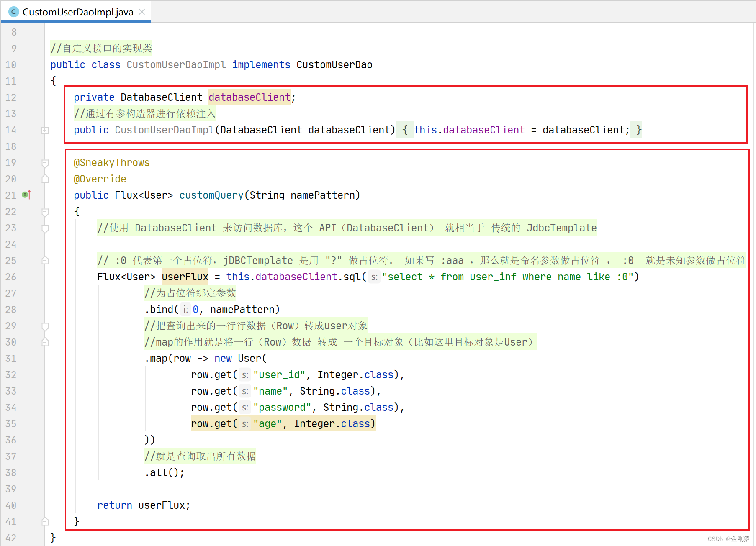Collapse the customQuery method with its fold arrow
756x546 pixels.
tap(45, 212)
